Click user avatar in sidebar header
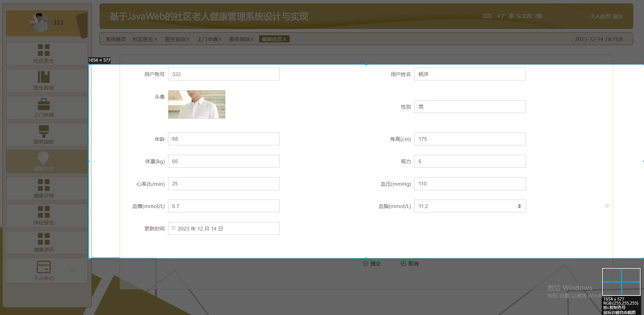The image size is (644, 315). (x=40, y=23)
